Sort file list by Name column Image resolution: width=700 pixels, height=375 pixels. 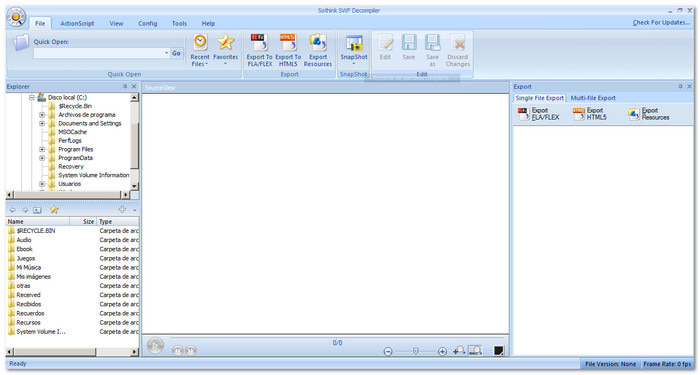(x=38, y=221)
